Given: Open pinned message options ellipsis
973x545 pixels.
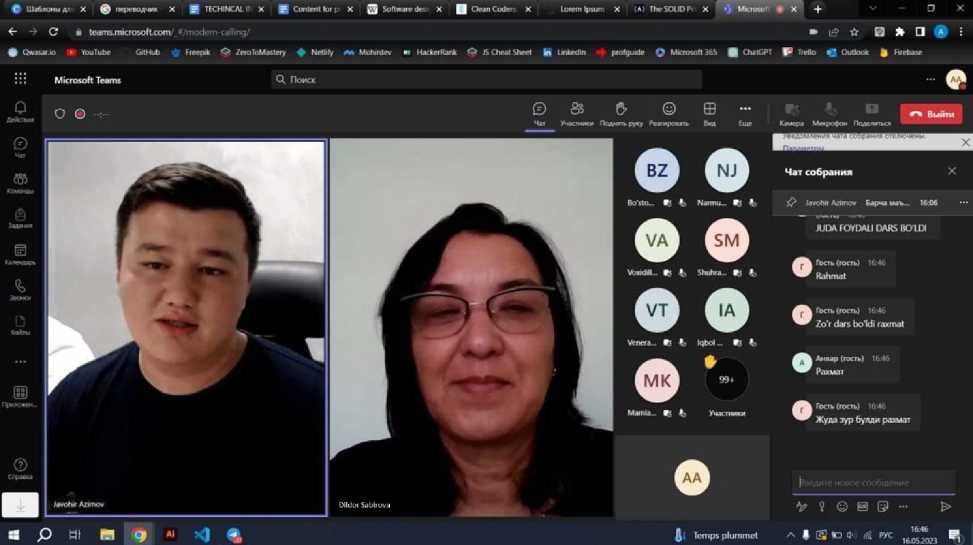Looking at the screenshot, I should click(963, 202).
